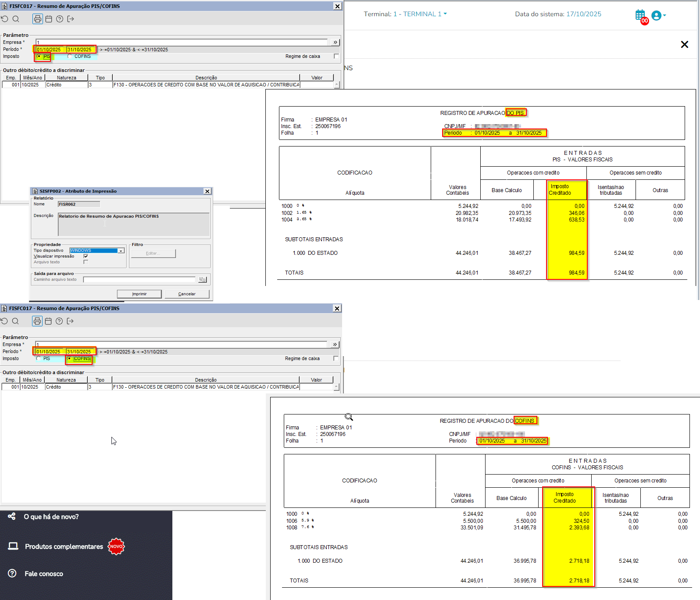Click the Editar... filter button
The width and height of the screenshot is (700, 600).
click(x=153, y=254)
